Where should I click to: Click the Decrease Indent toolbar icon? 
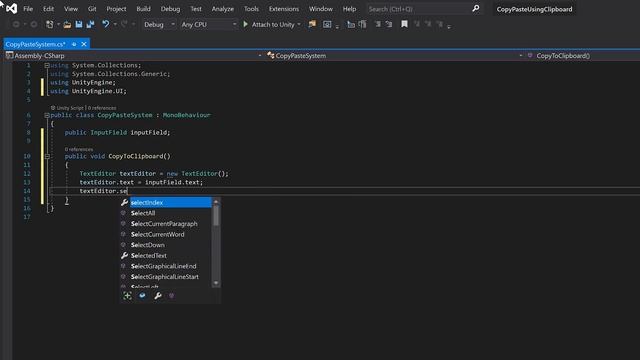[378, 24]
